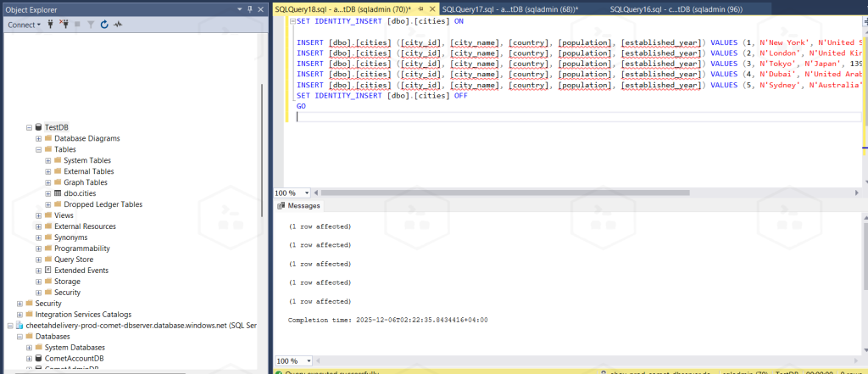
Task: Open the Connect dropdown in Object Explorer
Action: tap(25, 25)
